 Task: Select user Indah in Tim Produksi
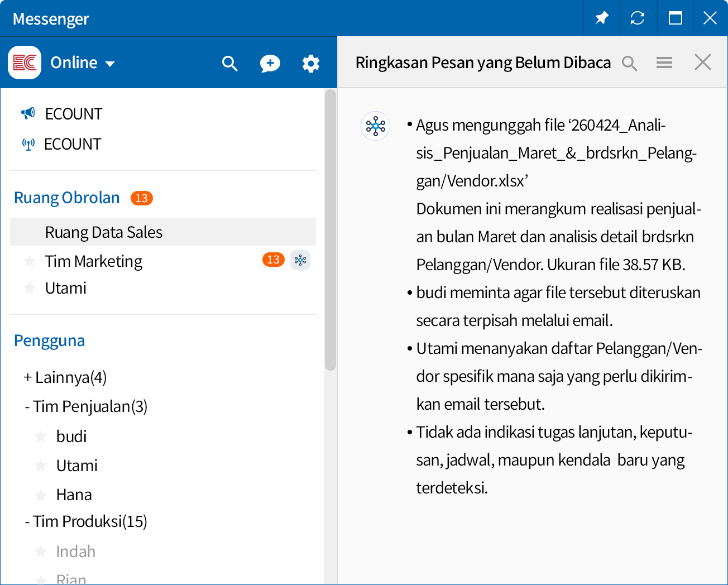76,552
